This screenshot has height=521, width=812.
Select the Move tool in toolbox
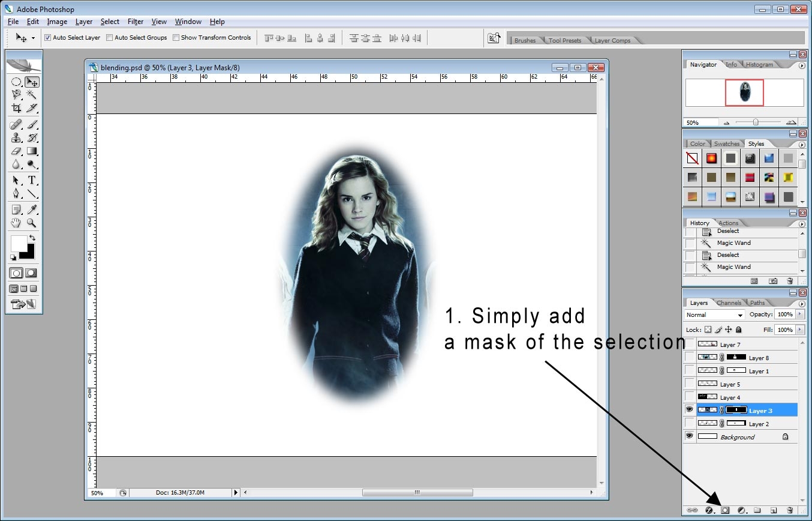point(32,82)
